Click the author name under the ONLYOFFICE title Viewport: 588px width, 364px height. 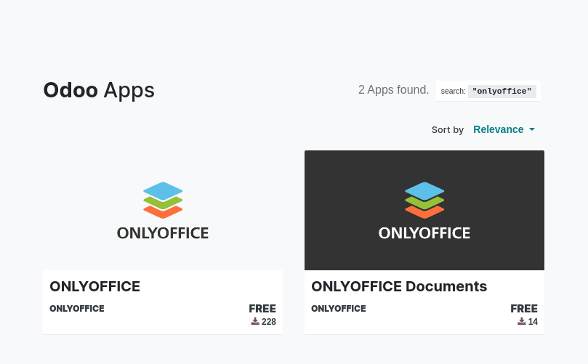click(x=77, y=309)
